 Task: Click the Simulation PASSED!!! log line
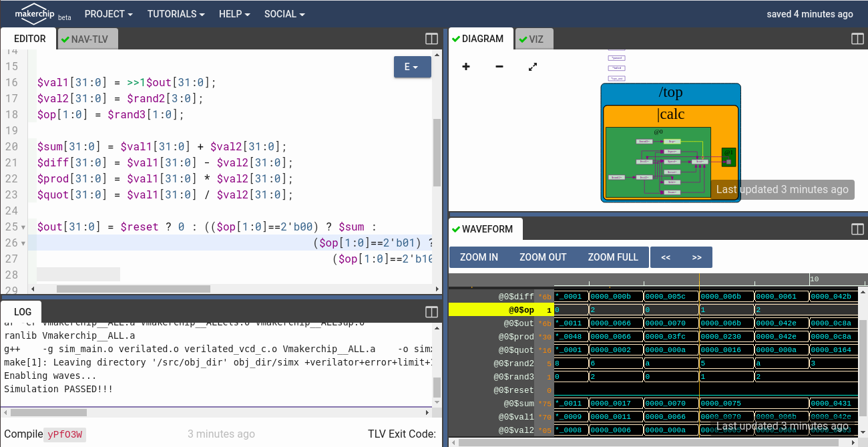(59, 389)
